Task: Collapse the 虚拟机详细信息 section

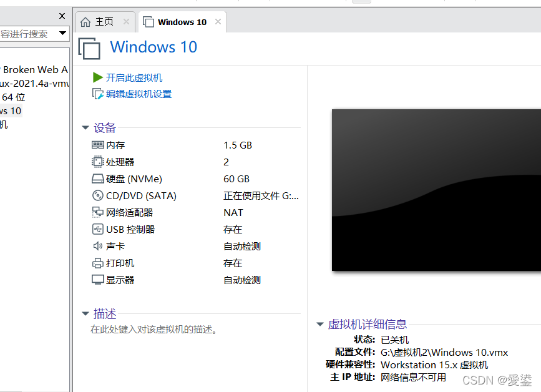Action: point(320,324)
